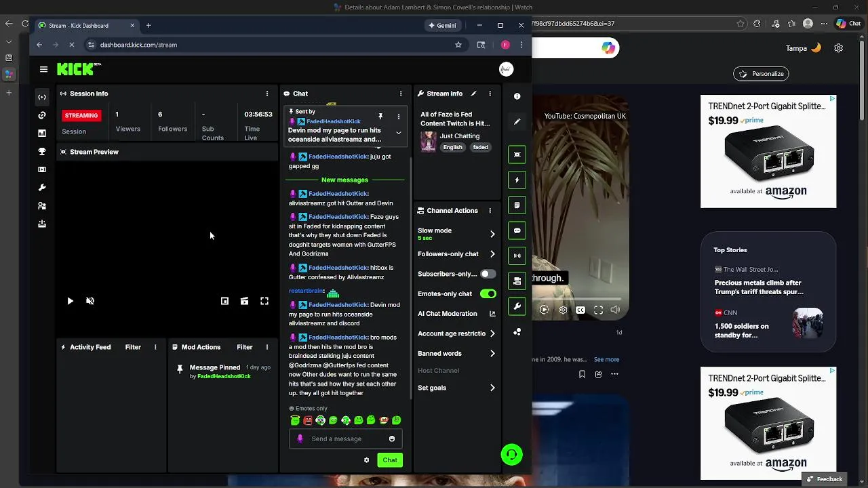This screenshot has width=868, height=488.
Task: Open the community users icon in sidebar
Action: coord(42,206)
